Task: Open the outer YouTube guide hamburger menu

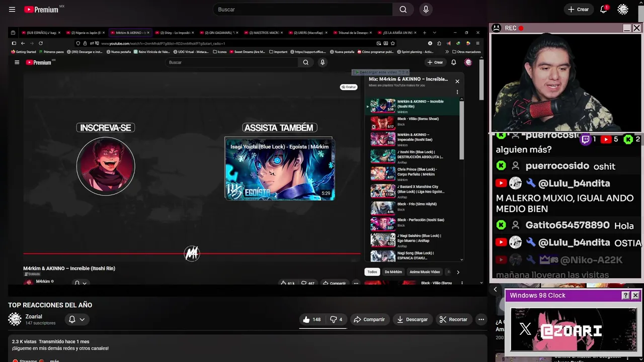Action: [x=12, y=10]
